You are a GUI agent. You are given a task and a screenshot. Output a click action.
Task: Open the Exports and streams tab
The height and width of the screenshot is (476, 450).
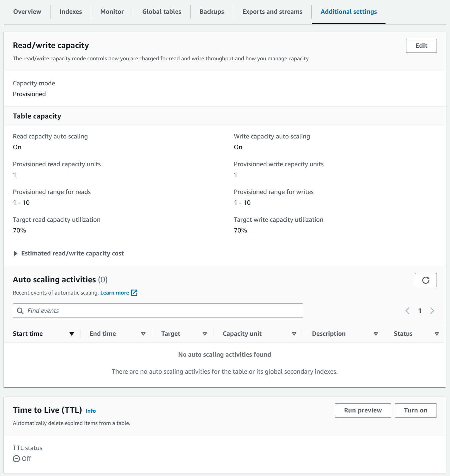(272, 12)
